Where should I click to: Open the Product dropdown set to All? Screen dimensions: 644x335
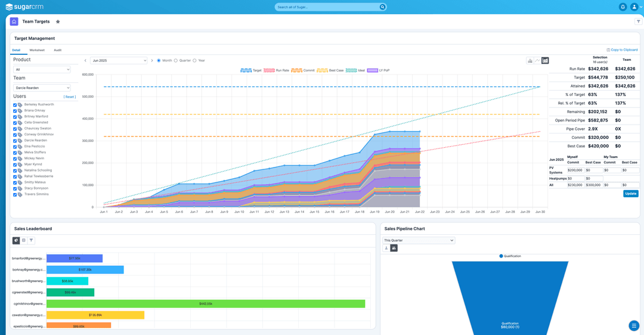tap(42, 70)
